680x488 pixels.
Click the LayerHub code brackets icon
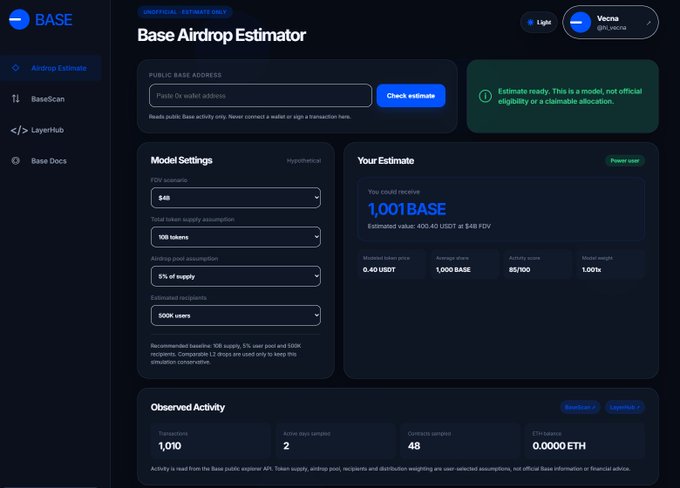[19, 130]
